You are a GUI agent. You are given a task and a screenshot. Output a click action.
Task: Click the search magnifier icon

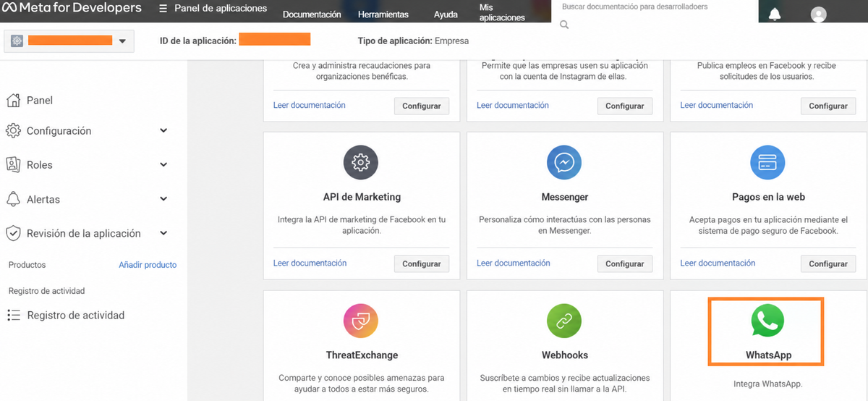pyautogui.click(x=565, y=25)
